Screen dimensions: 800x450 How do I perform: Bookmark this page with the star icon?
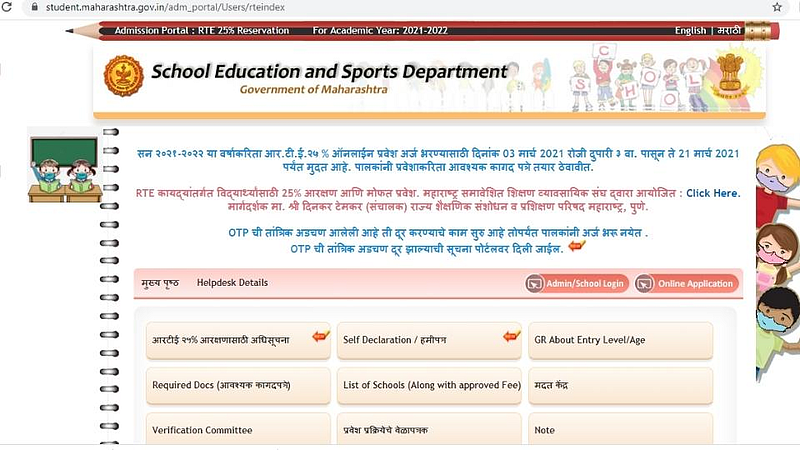pyautogui.click(x=777, y=7)
